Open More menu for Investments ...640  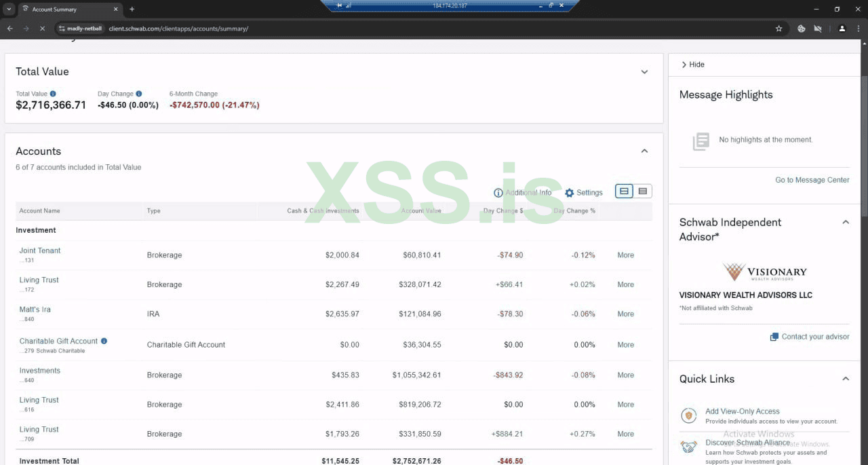625,375
